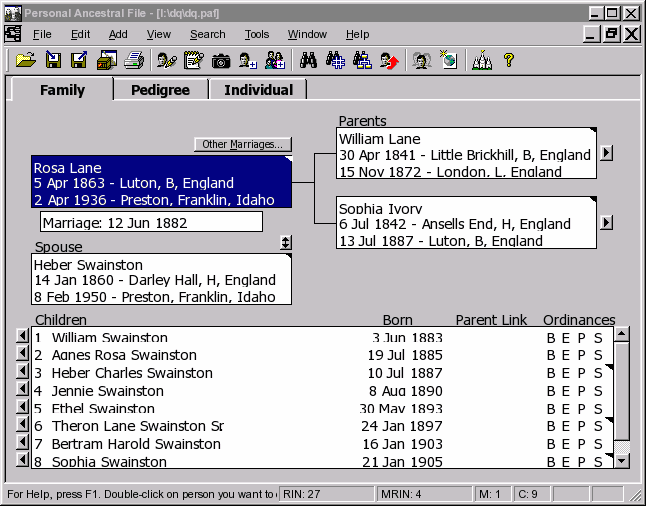Viewport: 646px width, 506px height.
Task: Select the Rosa Lane individual box
Action: tap(162, 182)
